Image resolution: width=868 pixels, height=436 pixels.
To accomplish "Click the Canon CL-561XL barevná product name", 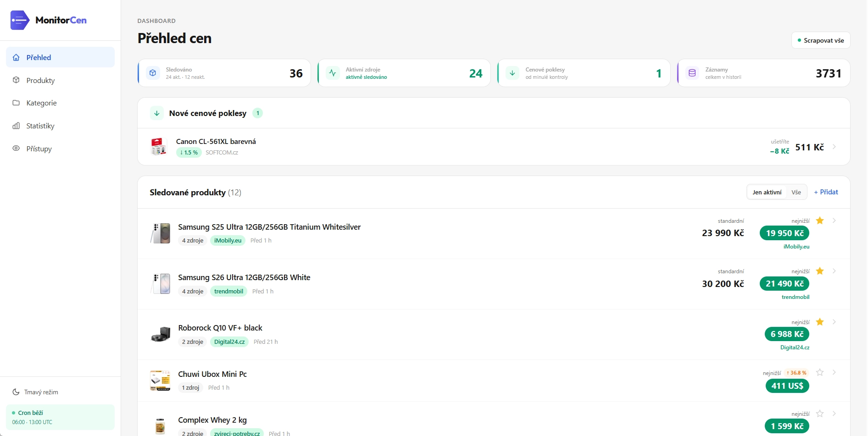I will point(216,142).
